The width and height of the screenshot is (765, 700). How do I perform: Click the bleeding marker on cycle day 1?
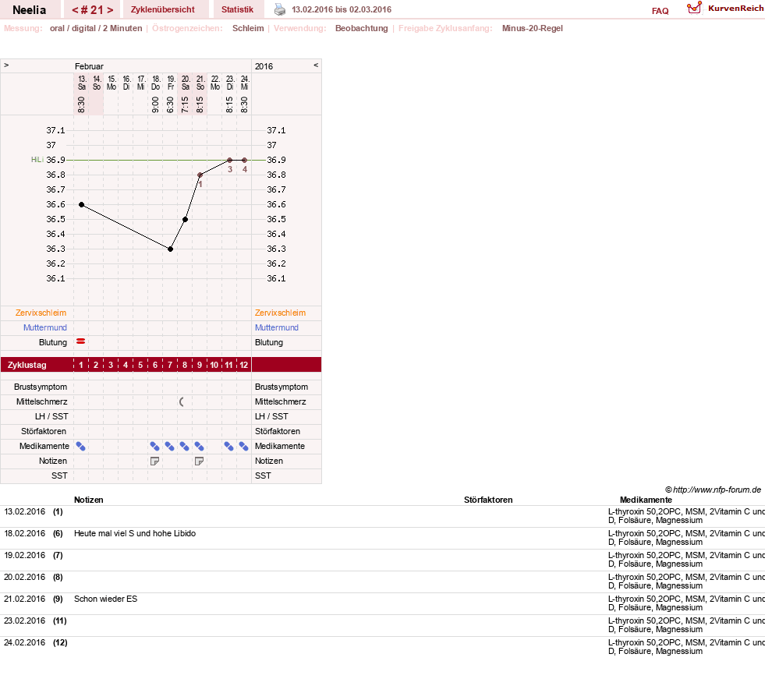(x=81, y=341)
